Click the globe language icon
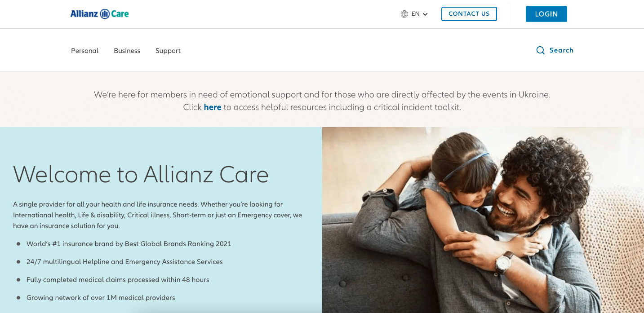644x313 pixels. (404, 14)
